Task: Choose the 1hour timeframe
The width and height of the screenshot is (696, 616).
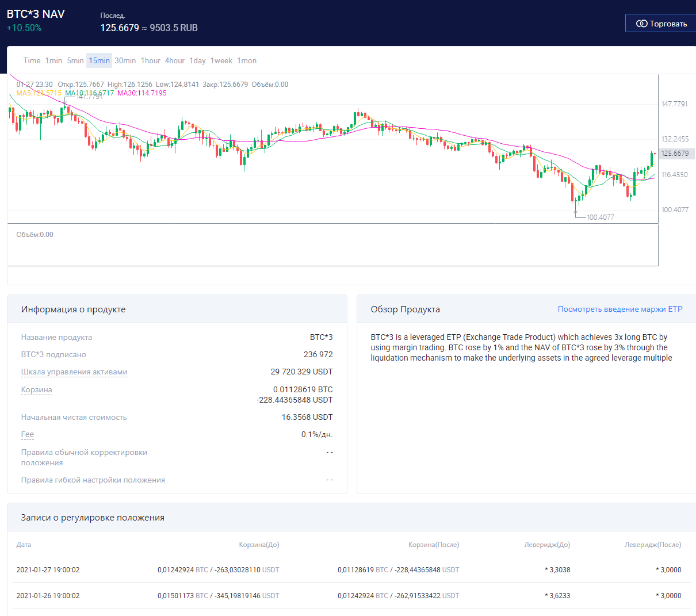Action: click(150, 61)
